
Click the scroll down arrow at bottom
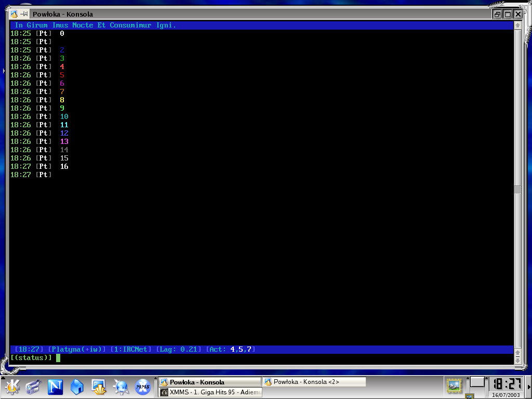517,361
